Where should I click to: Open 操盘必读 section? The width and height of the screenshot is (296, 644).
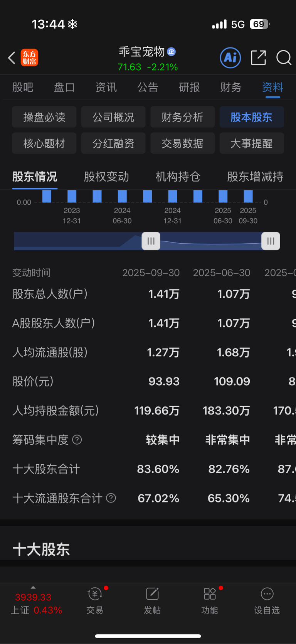tap(44, 117)
